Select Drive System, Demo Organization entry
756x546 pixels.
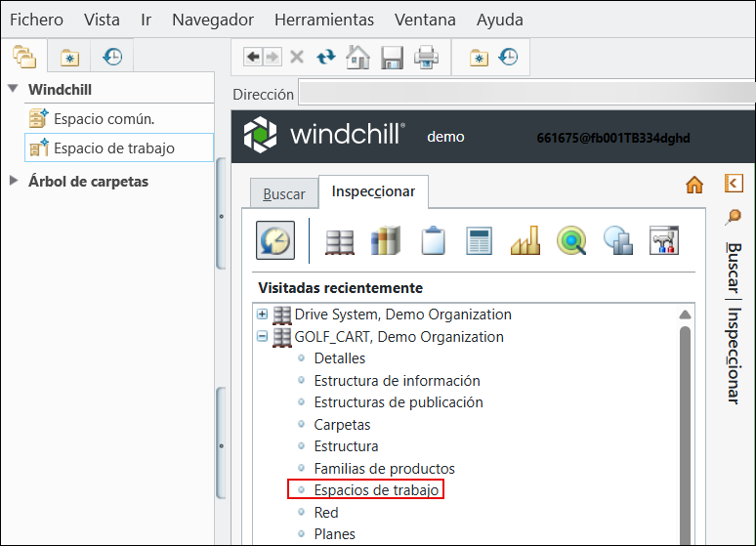(x=402, y=315)
